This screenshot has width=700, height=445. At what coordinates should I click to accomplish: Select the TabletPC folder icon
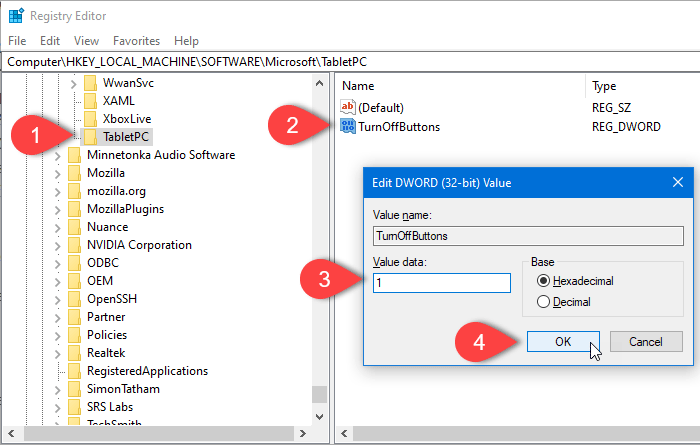coord(91,136)
